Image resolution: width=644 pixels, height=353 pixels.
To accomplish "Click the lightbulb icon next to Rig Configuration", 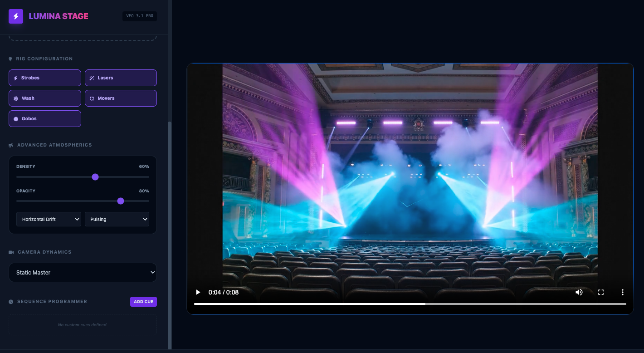I will (10, 59).
